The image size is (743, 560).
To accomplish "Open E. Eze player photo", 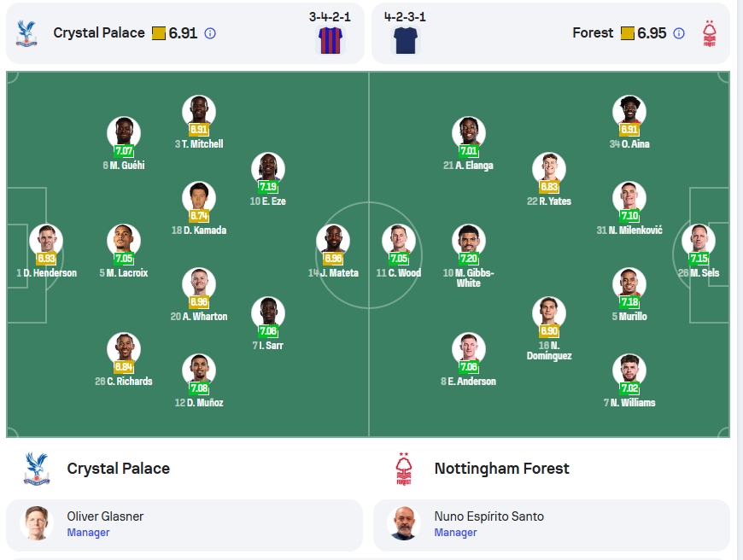I will [267, 170].
